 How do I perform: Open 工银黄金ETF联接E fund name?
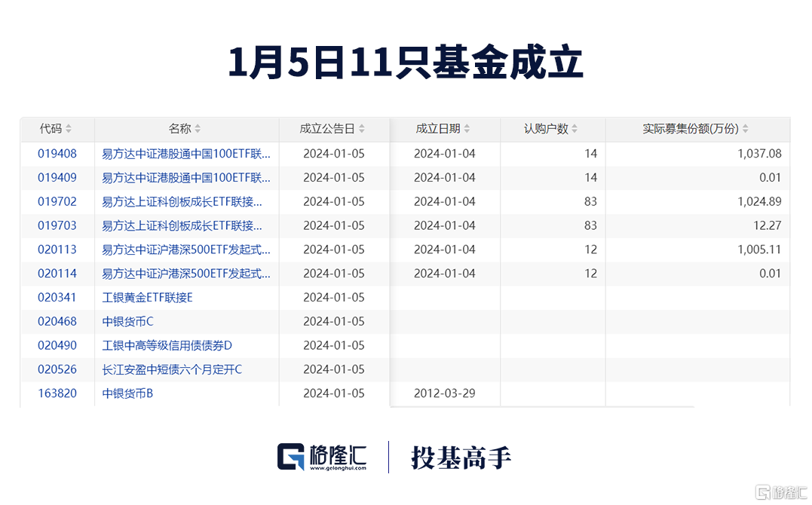coord(147,297)
